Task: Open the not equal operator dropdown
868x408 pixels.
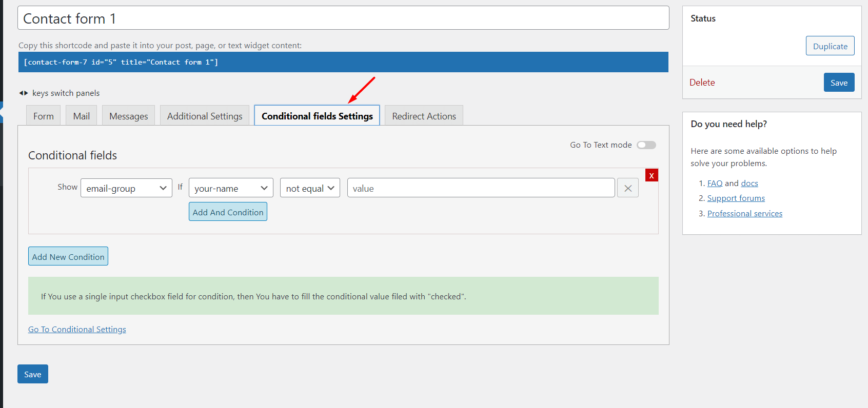Action: [310, 188]
